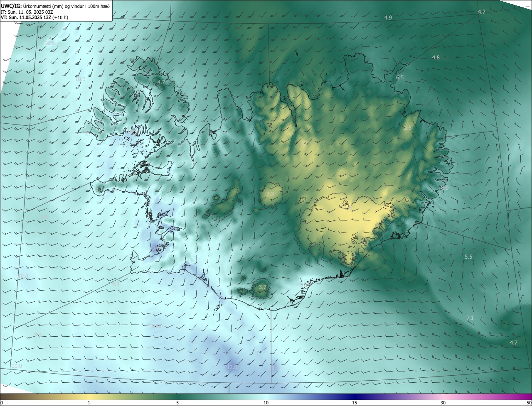The width and height of the screenshot is (532, 406).
Task: Click the initial time line 'IT: Sun. 11. 05. 2025 03Z'
Action: tap(27, 12)
